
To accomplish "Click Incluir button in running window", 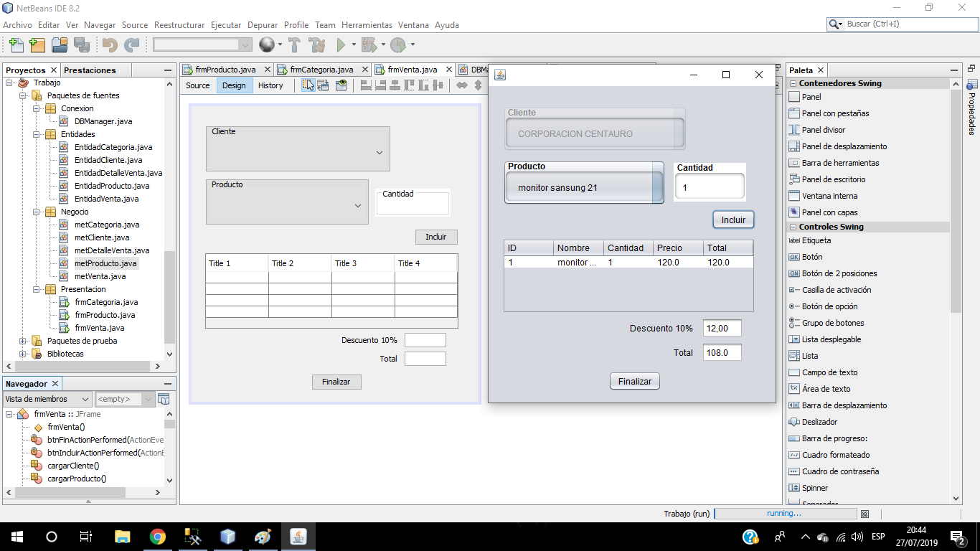I will [733, 220].
